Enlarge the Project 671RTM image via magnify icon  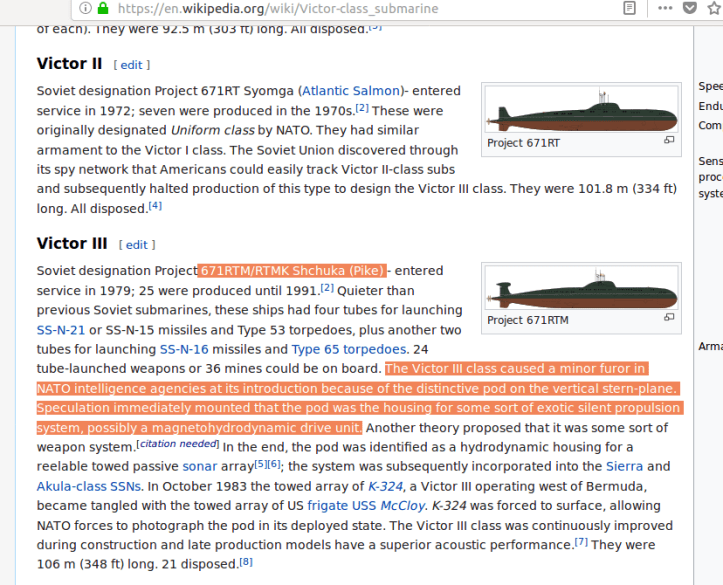pos(669,320)
